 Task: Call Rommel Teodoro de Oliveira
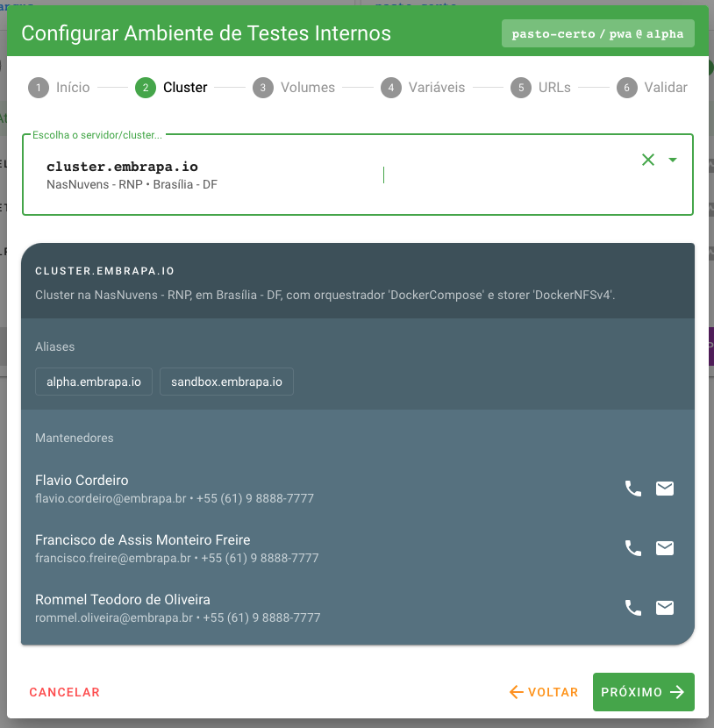(633, 608)
